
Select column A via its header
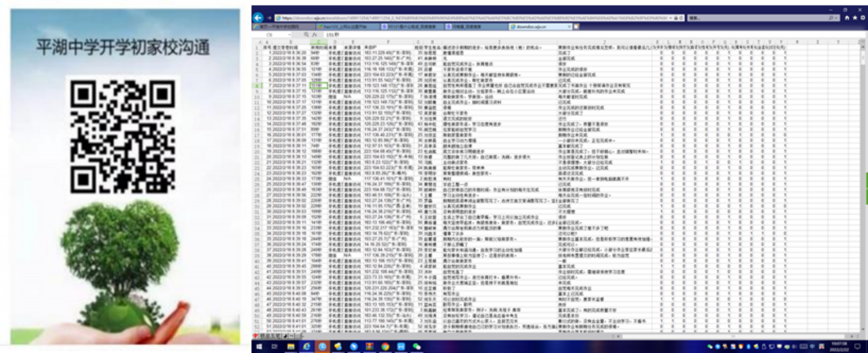tap(267, 42)
